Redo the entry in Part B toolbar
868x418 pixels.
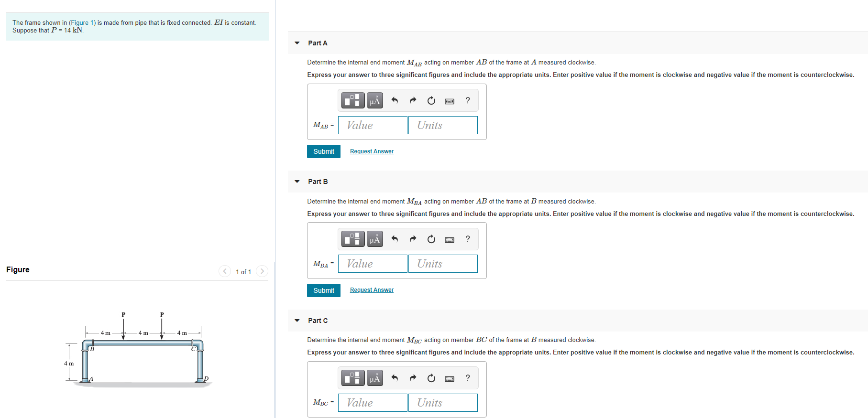[x=413, y=239]
